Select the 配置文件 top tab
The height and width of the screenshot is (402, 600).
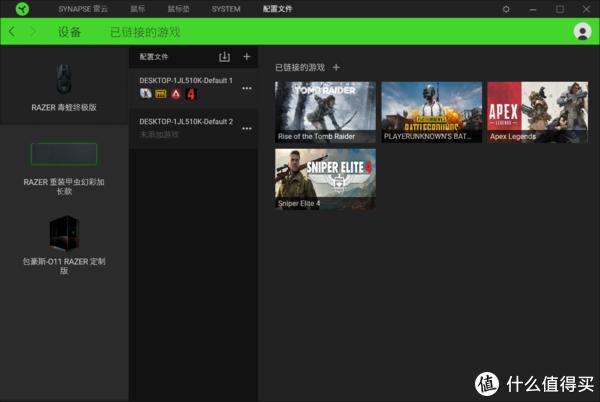point(277,9)
